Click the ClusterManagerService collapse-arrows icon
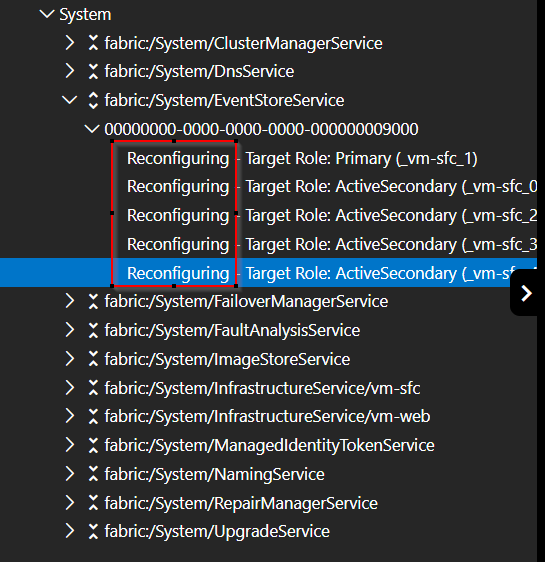 coord(93,43)
